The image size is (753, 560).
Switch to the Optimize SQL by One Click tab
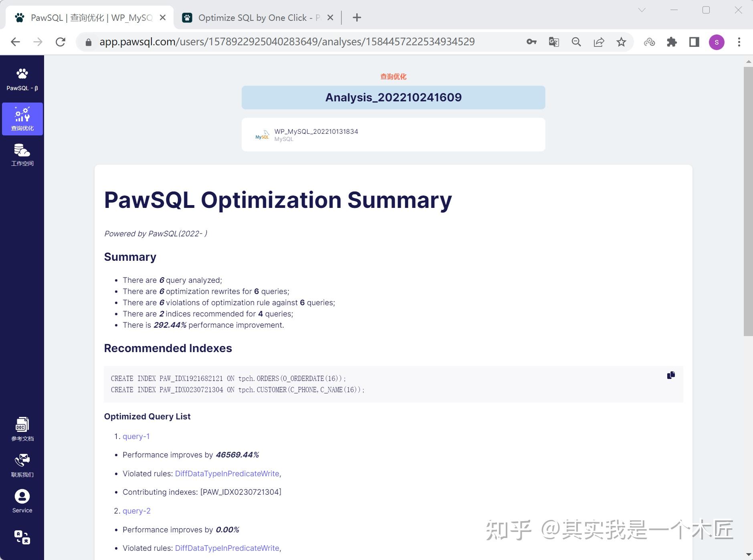pyautogui.click(x=256, y=17)
